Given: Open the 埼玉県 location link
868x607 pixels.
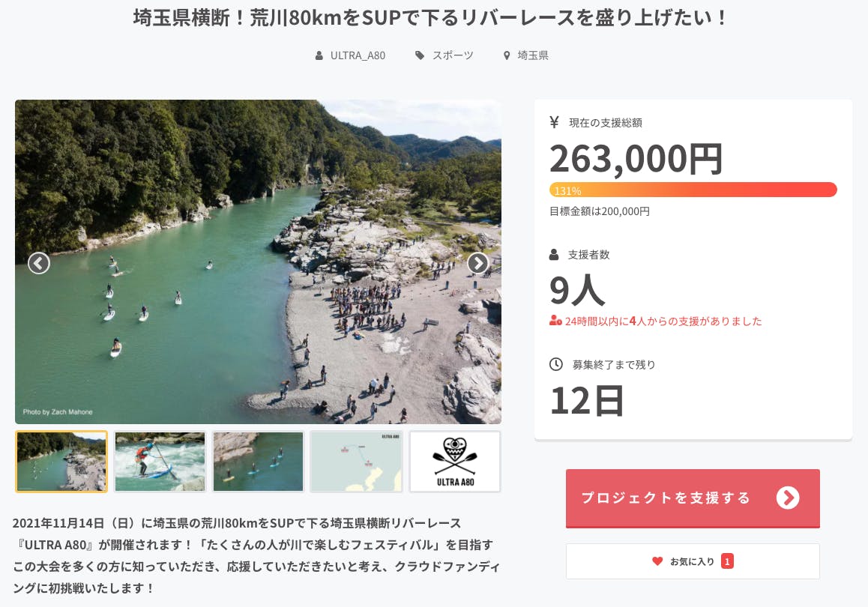Looking at the screenshot, I should tap(533, 55).
